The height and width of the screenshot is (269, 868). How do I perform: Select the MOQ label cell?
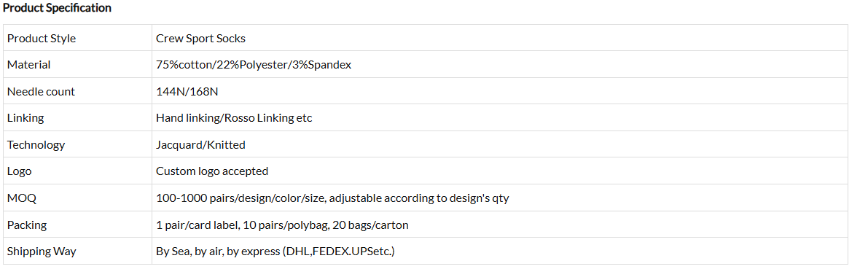point(77,198)
